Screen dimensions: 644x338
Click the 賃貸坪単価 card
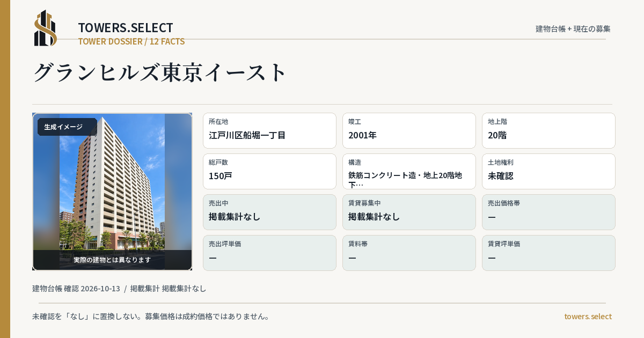548,253
